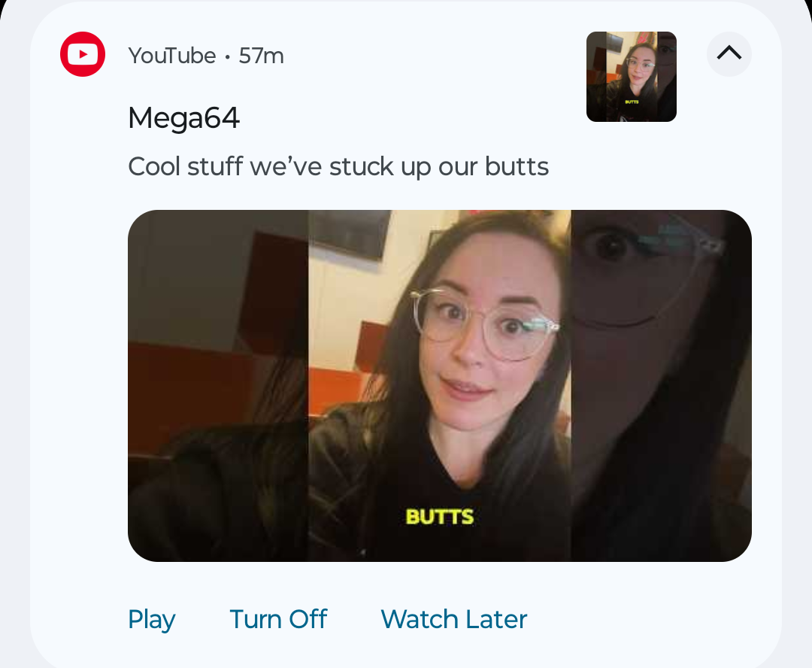Viewport: 812px width, 668px height.
Task: Tap the 57m timestamp in header
Action: click(261, 56)
